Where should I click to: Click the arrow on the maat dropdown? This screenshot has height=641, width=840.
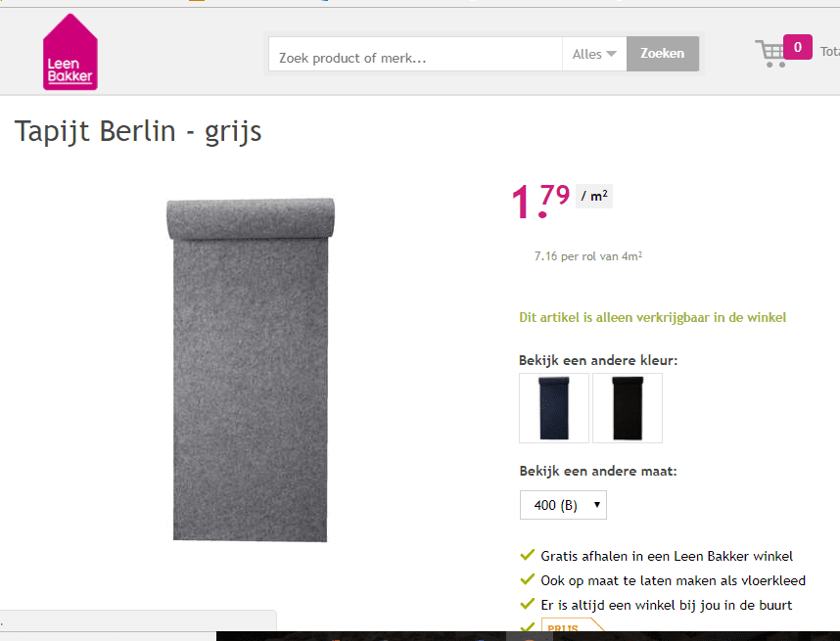coord(597,504)
